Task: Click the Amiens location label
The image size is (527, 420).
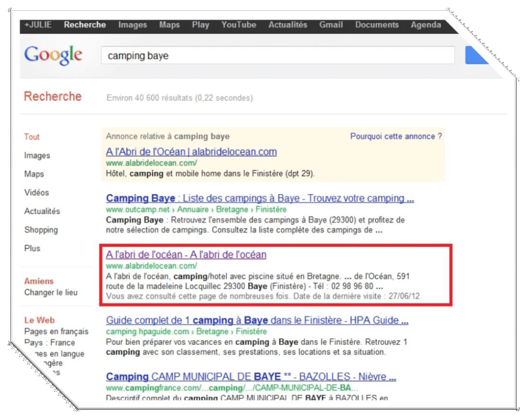Action: point(39,281)
